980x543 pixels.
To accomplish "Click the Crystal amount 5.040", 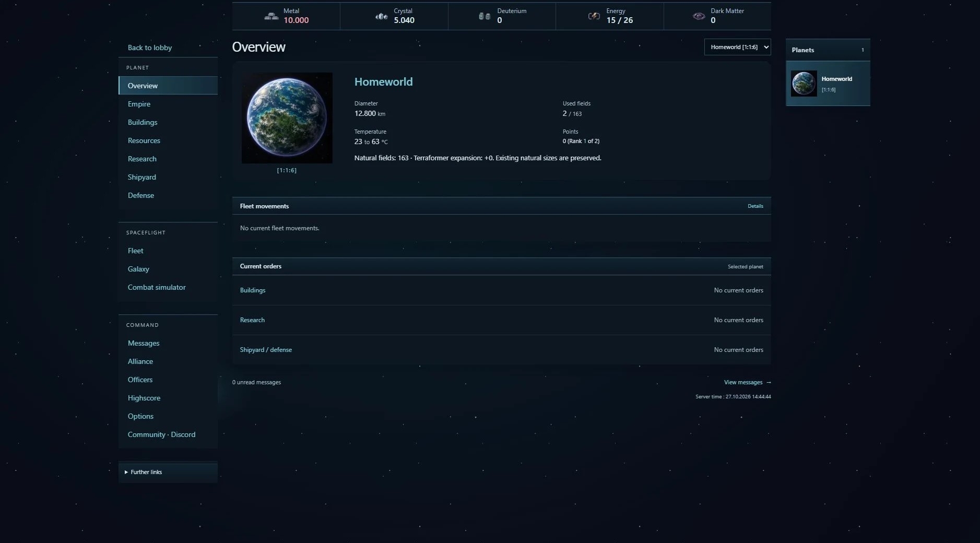I will [x=404, y=20].
